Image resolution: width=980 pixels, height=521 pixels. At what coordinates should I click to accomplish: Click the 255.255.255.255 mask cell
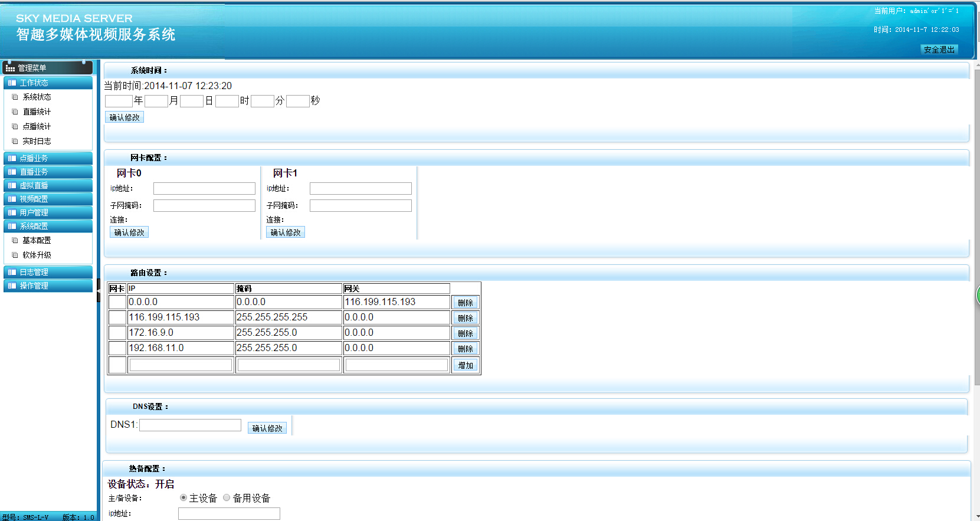pos(289,317)
